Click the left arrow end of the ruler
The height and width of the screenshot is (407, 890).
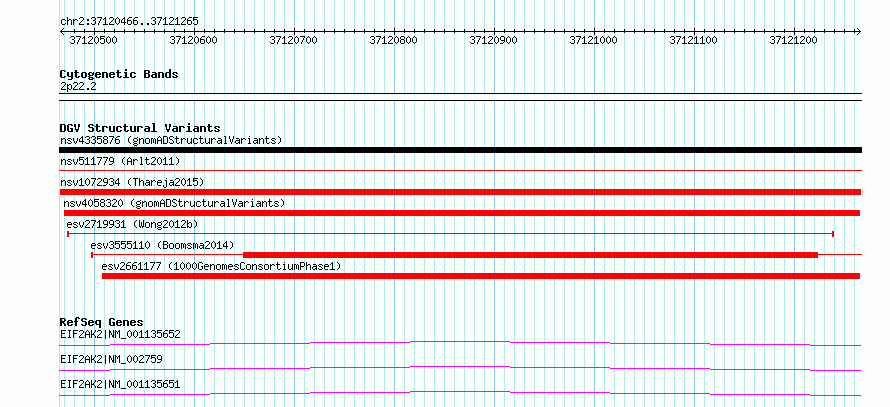[x=62, y=31]
